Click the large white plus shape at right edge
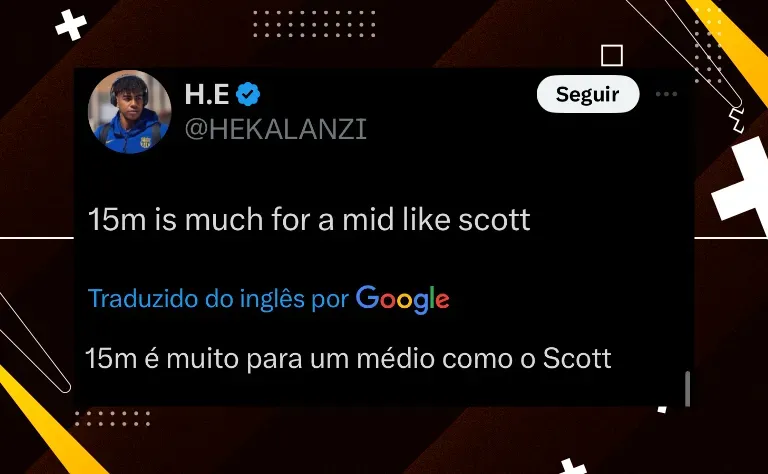The image size is (768, 474). click(742, 185)
